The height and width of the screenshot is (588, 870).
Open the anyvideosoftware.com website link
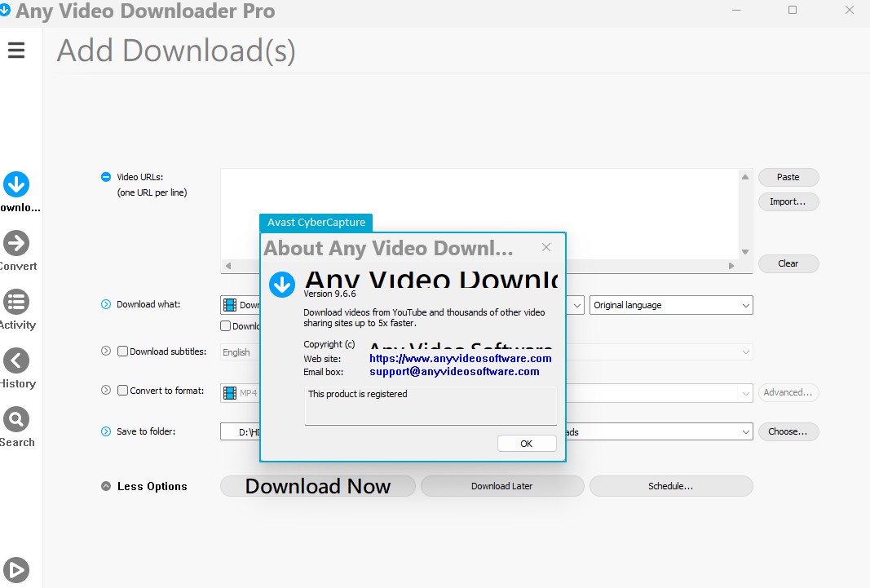460,358
